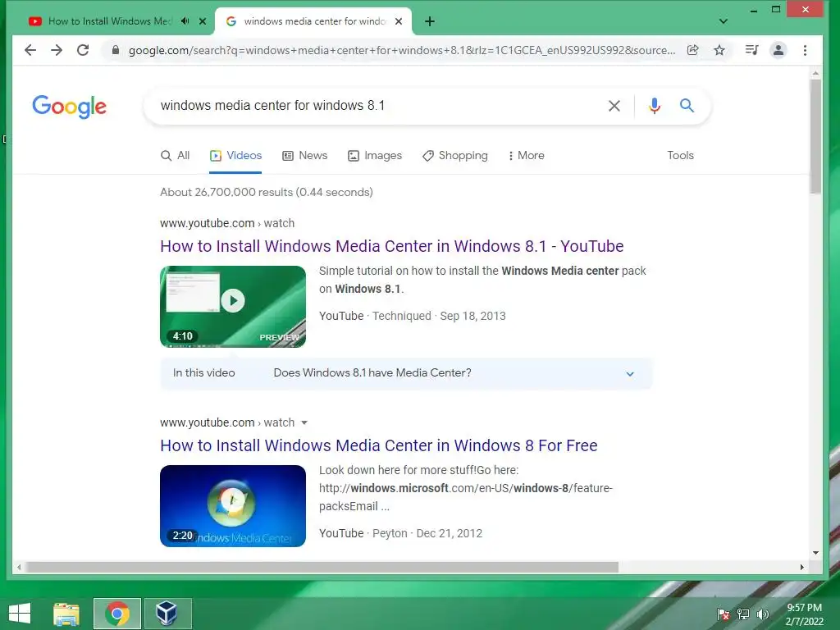The image size is (840, 630).
Task: Open File Explorer from the taskbar
Action: click(66, 614)
